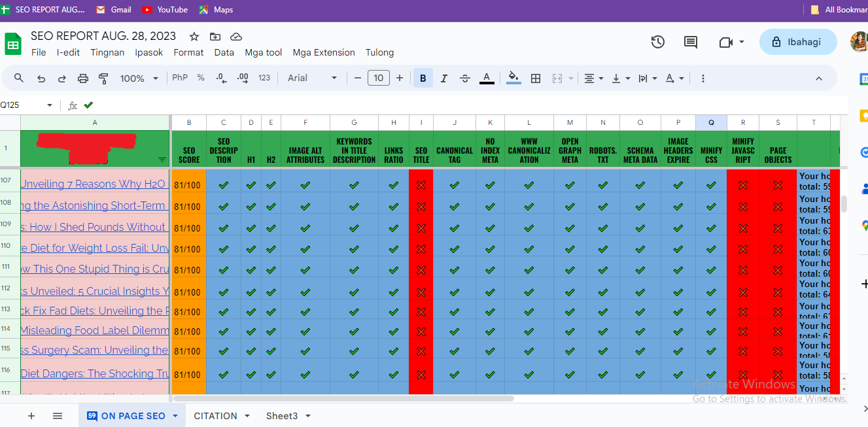
Task: Open the text color picker
Action: [487, 78]
